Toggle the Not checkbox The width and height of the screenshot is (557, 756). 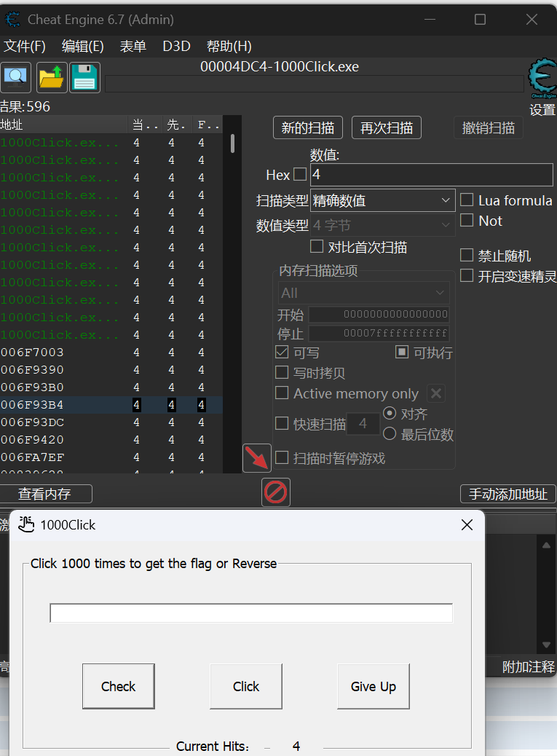click(467, 220)
